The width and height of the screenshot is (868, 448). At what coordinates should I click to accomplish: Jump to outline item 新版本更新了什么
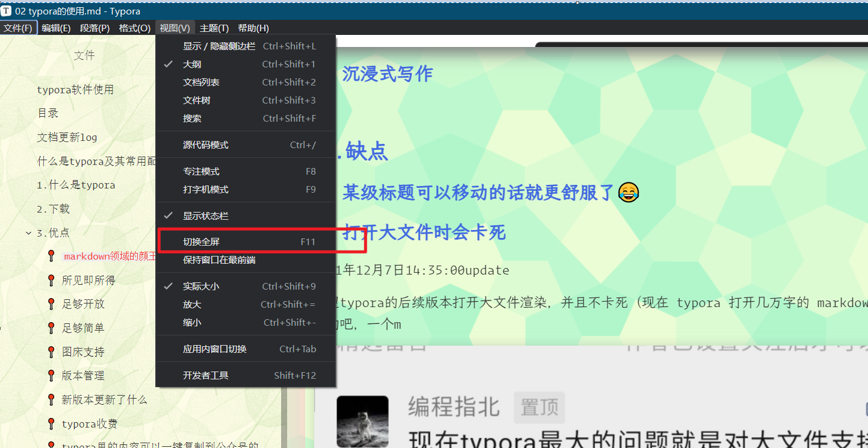(104, 400)
